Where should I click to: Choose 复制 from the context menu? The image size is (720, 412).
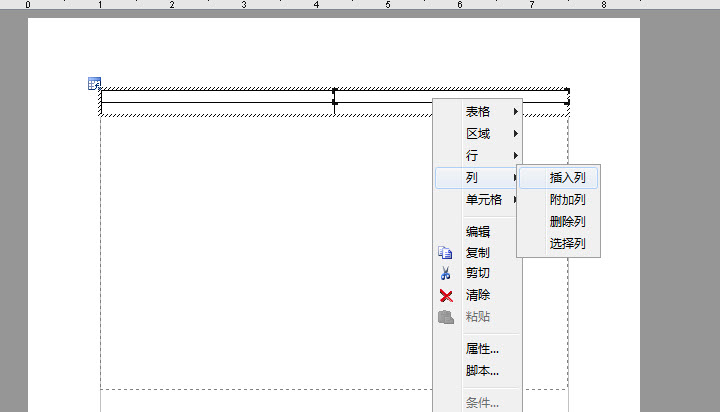478,253
